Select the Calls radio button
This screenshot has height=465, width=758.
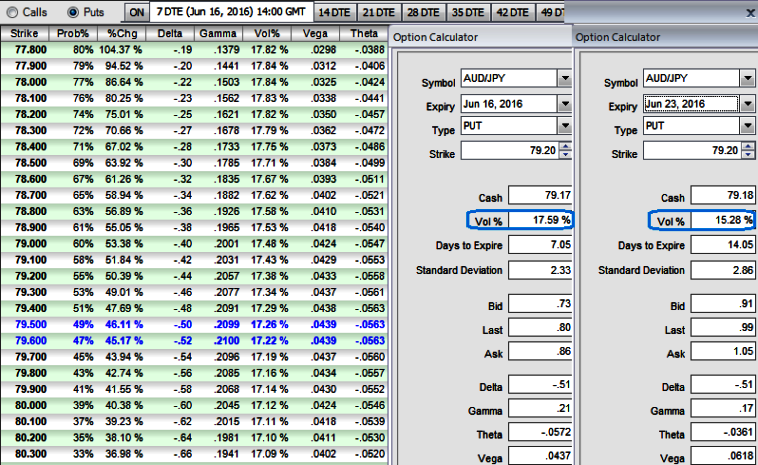[x=14, y=12]
